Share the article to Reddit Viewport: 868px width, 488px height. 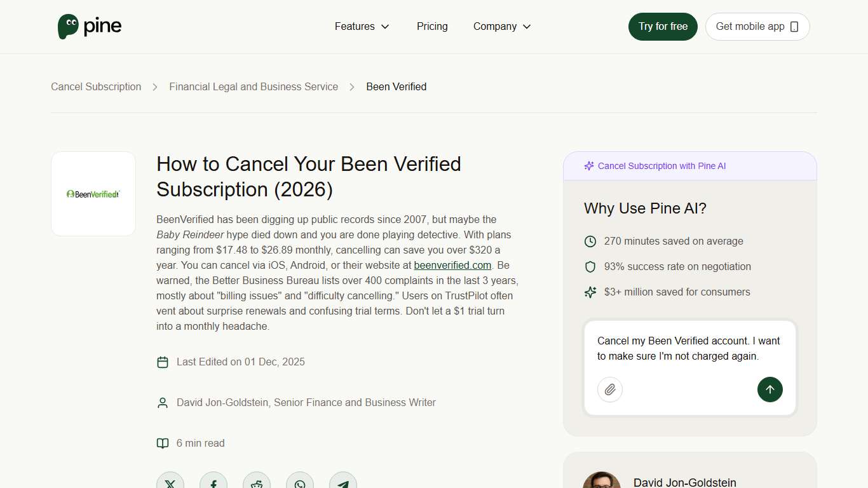point(256,483)
